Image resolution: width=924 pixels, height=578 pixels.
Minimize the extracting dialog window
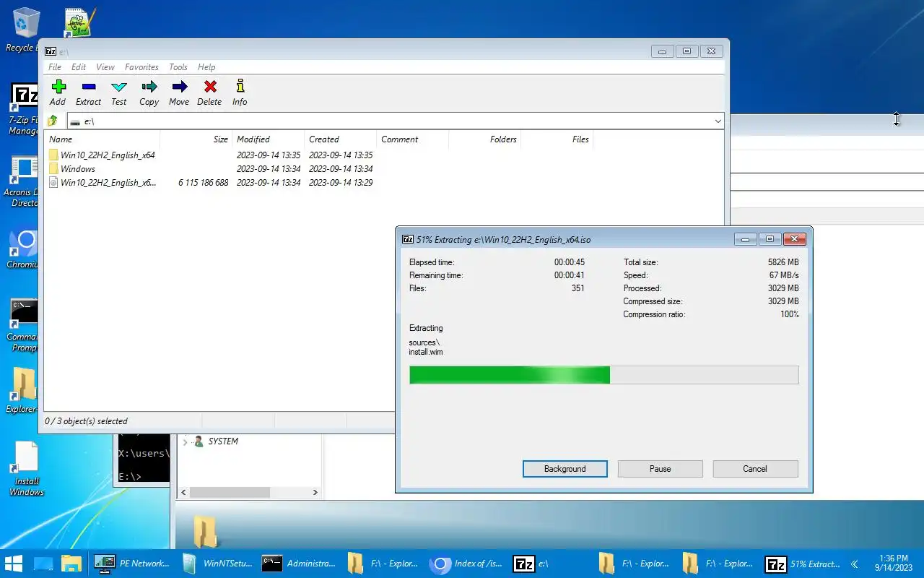[x=745, y=239]
